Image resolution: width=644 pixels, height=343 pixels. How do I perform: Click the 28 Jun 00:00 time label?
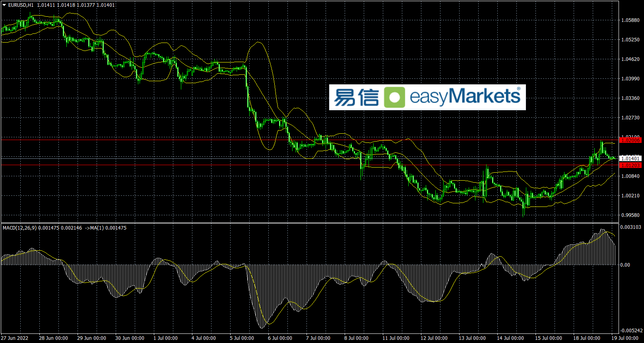53,338
